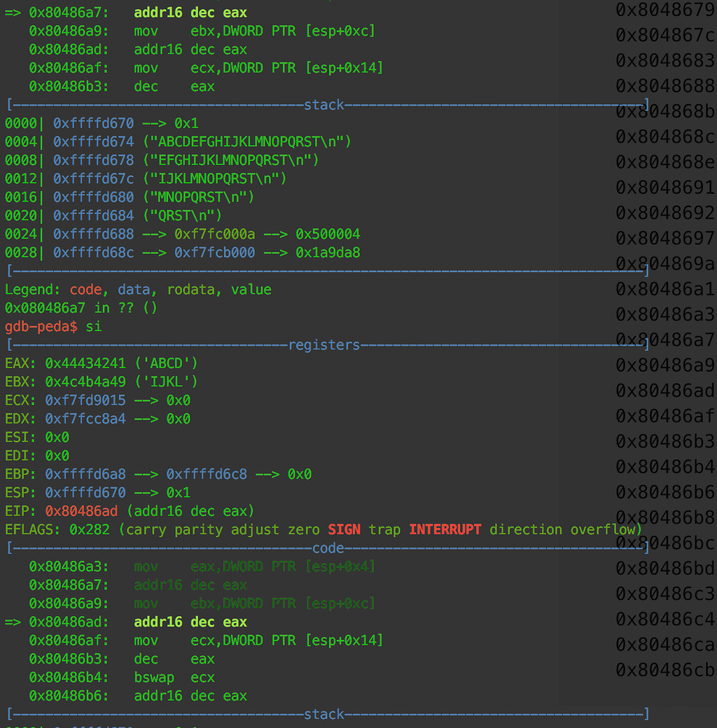
Task: Select the "EFGHIJKLMNOPQRST\n" stack string
Action: point(231,160)
